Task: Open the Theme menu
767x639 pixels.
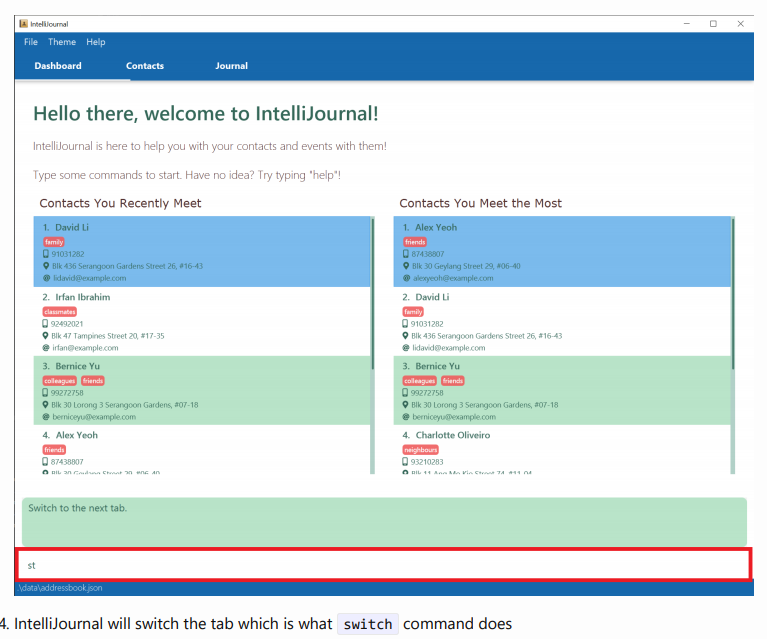Action: (62, 42)
